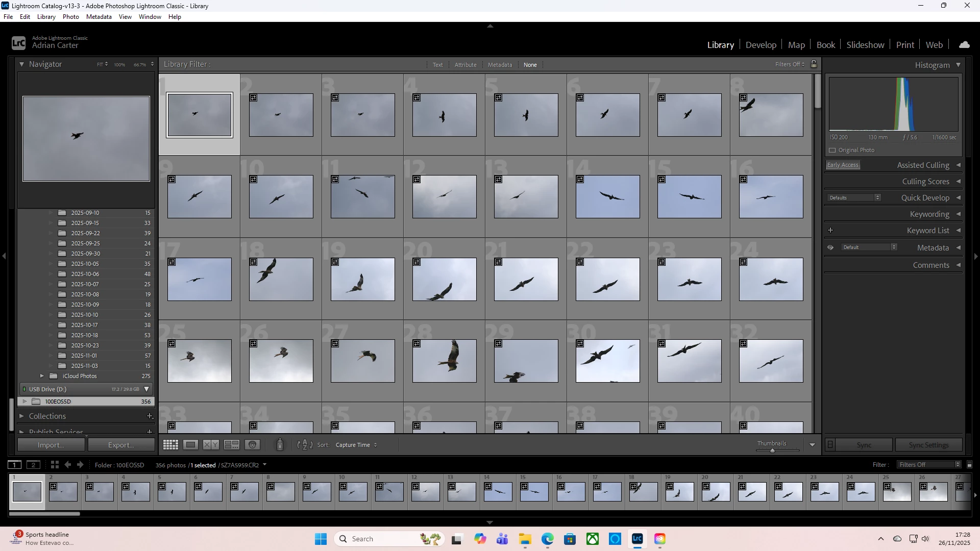Expand the iCloud Photos folder
980x551 pixels.
pyautogui.click(x=42, y=376)
